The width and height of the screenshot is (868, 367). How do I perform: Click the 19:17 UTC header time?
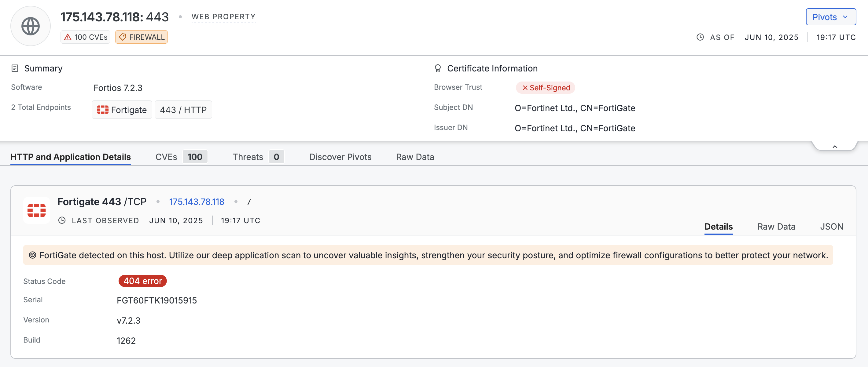click(x=836, y=37)
